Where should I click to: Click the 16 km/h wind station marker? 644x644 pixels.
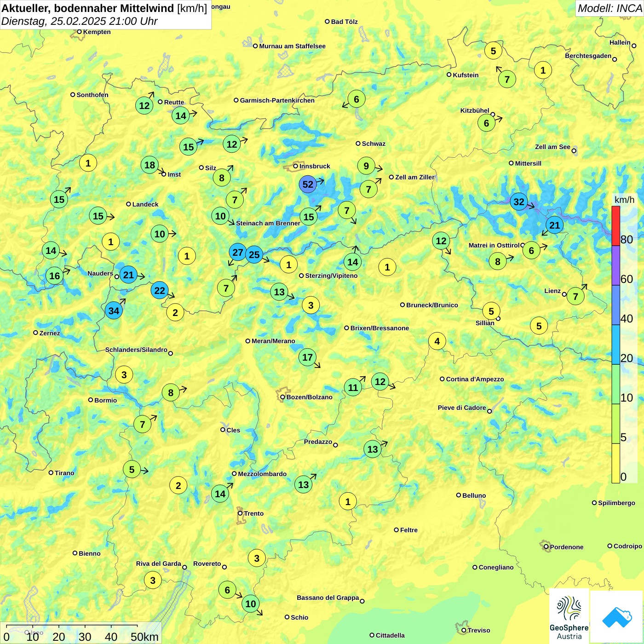tap(54, 276)
